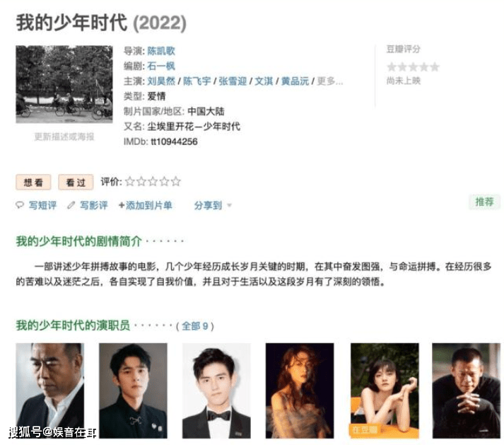Open the first cast photo, an older man in a suit
This screenshot has height=445, width=504.
pos(50,391)
